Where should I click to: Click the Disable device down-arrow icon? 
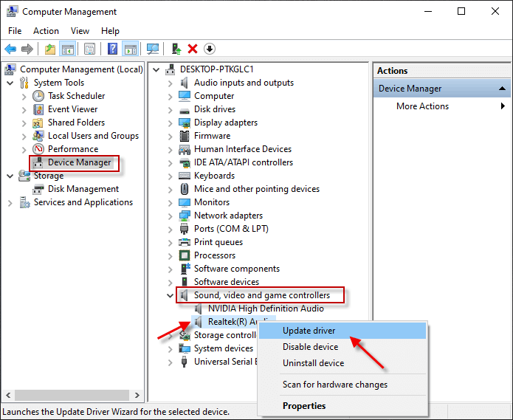coord(210,49)
